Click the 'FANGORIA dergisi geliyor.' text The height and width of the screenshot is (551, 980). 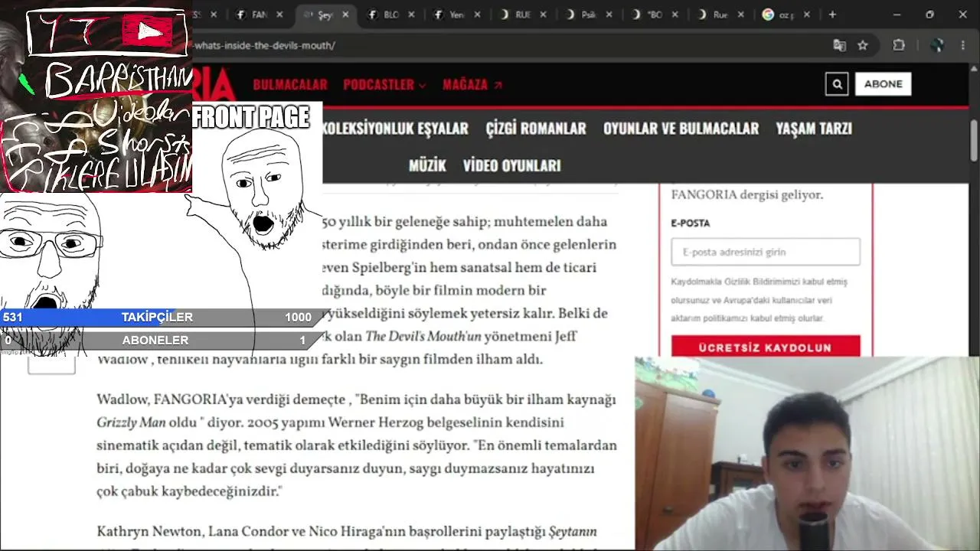[x=747, y=194]
